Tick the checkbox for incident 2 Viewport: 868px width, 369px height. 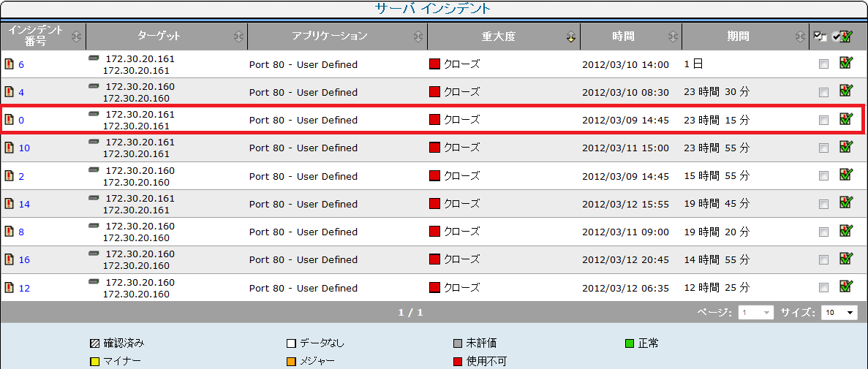823,176
